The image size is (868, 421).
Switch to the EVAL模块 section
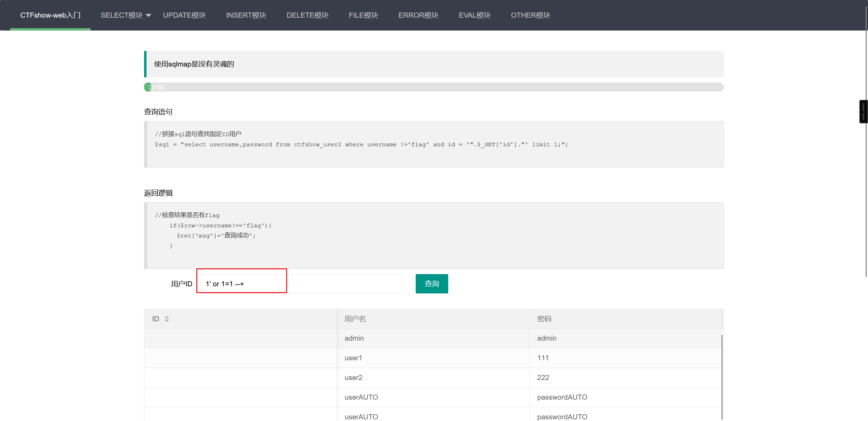point(474,15)
